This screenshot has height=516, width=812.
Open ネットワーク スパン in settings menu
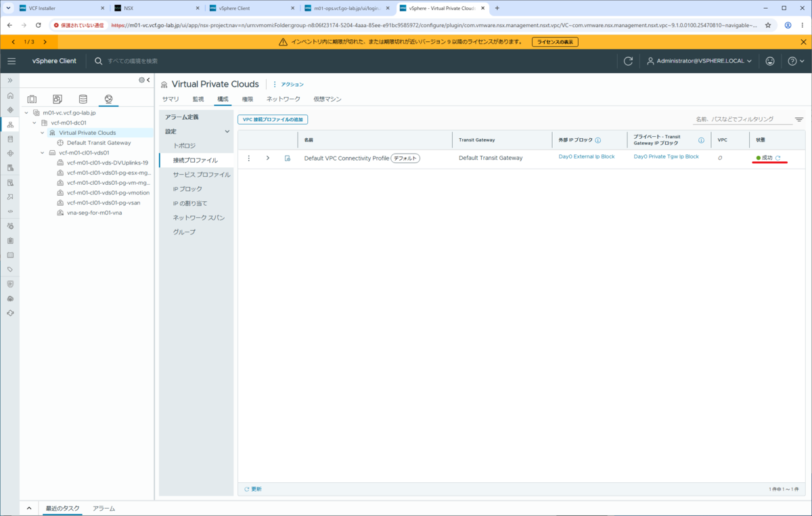199,218
